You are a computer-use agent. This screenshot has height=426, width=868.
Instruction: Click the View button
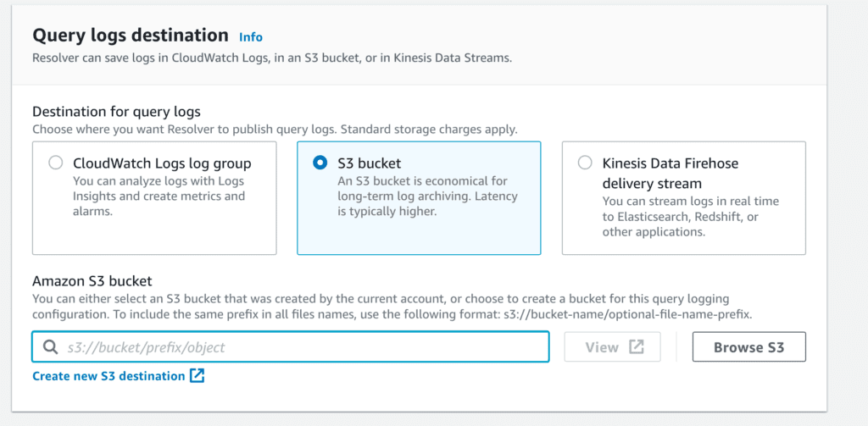(612, 347)
